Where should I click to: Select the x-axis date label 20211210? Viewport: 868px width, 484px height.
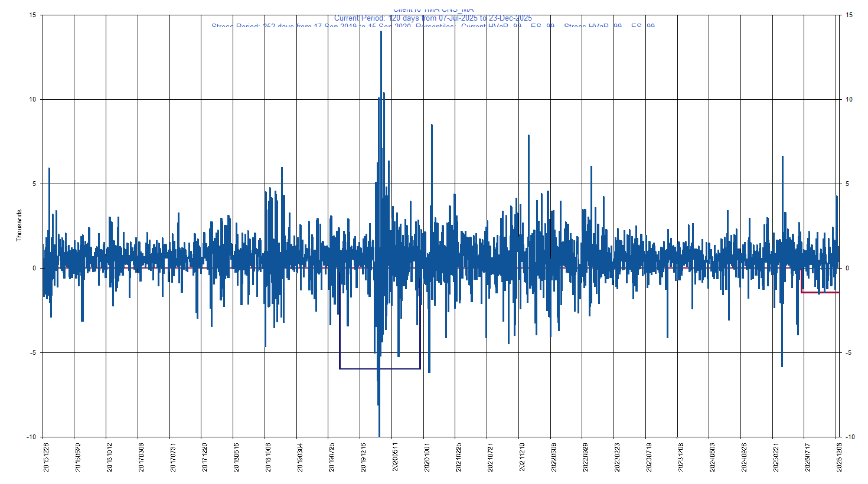tap(522, 457)
